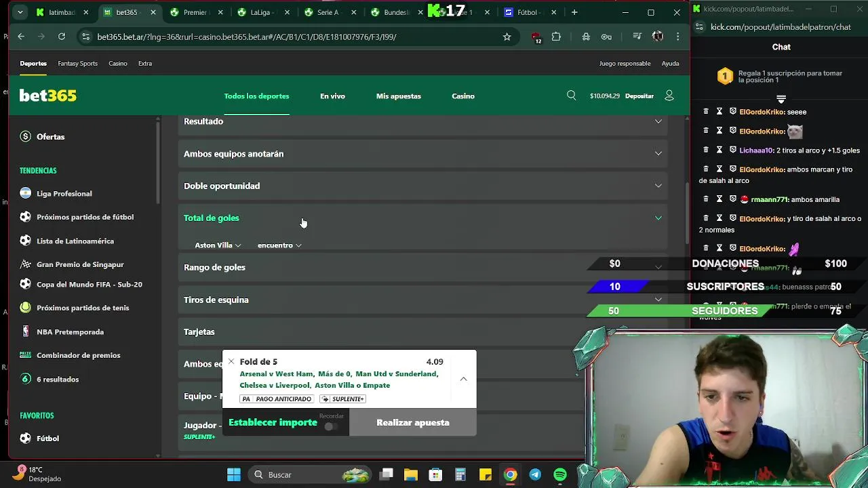Open the account profile icon
The width and height of the screenshot is (868, 488).
pos(669,96)
